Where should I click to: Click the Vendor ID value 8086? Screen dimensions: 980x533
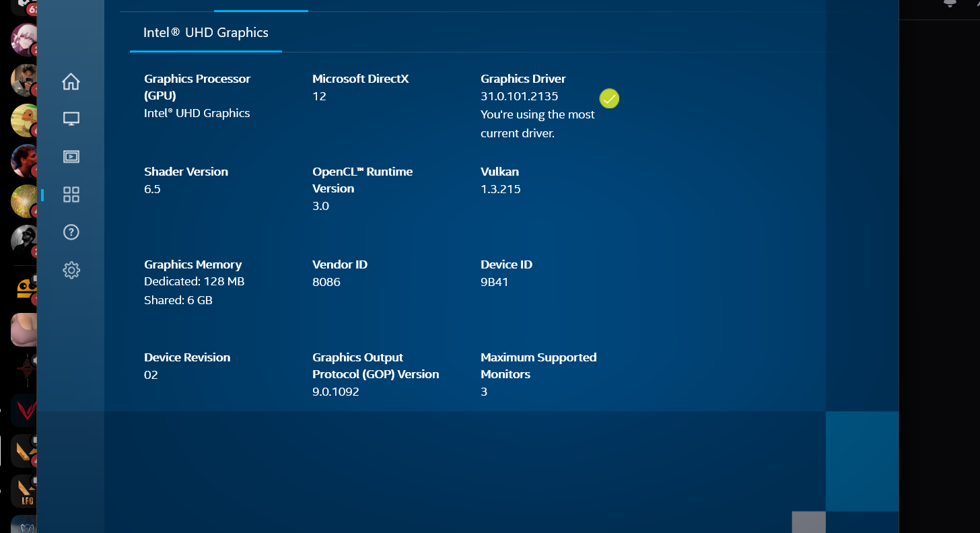(x=326, y=282)
